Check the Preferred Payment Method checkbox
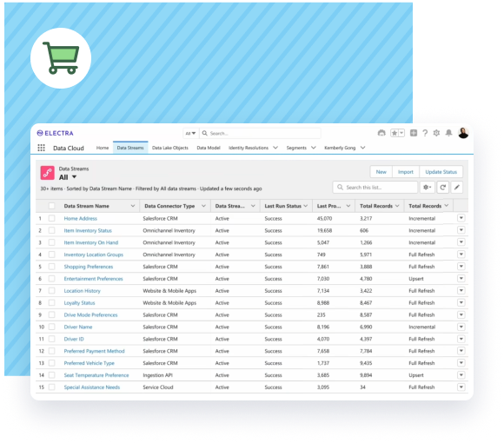504x443 pixels. click(x=51, y=351)
